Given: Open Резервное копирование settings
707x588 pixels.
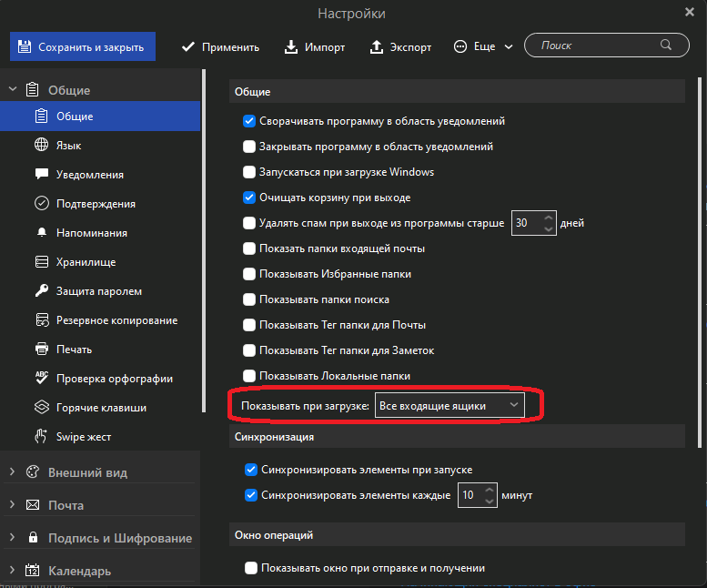Looking at the screenshot, I should coord(100,319).
